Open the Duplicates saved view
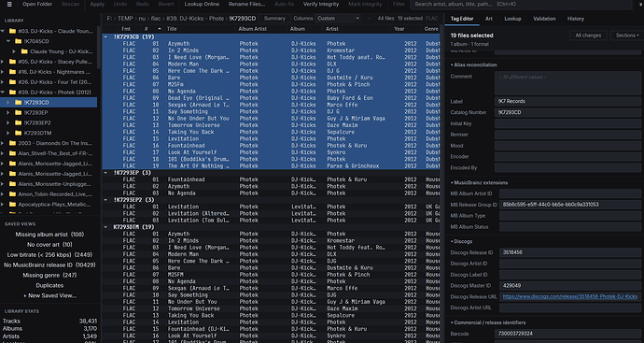644x343 pixels. pyautogui.click(x=49, y=285)
